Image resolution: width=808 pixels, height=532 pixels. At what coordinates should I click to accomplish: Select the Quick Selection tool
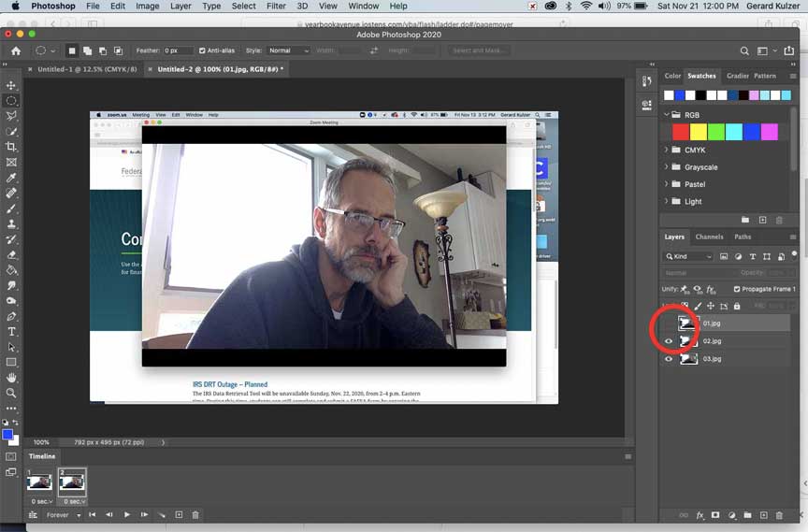(11, 131)
